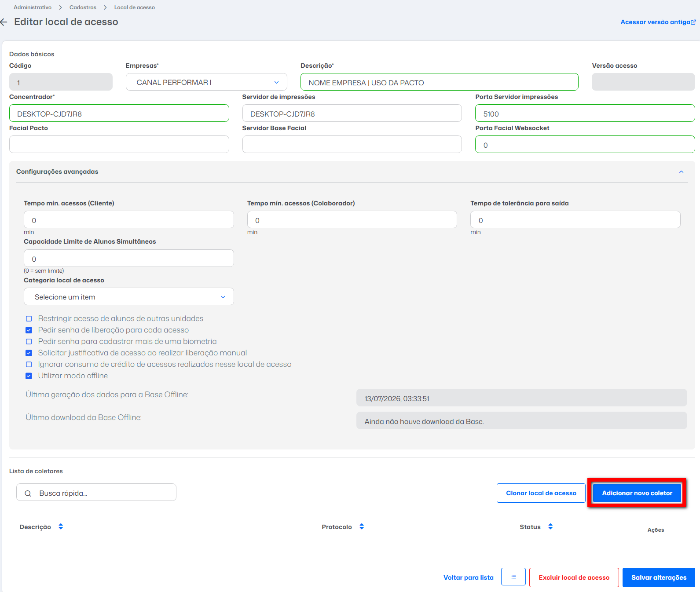Click the Descrição column header
This screenshot has width=700, height=592.
click(x=35, y=527)
